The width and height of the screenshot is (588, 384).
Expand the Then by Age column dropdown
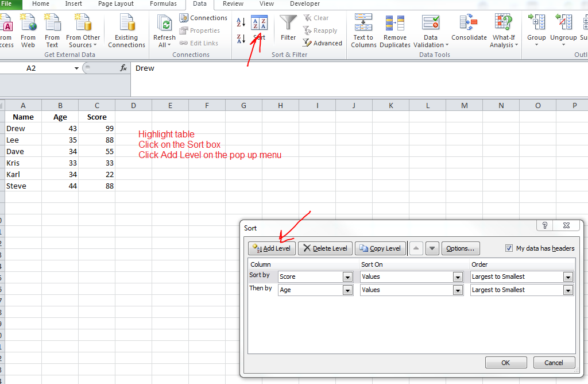click(347, 290)
